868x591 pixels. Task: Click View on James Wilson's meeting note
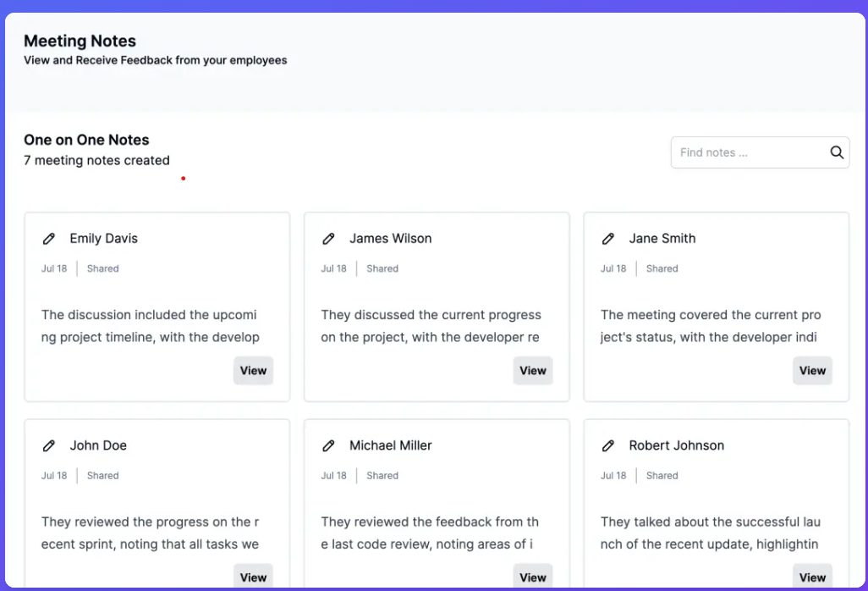point(533,370)
